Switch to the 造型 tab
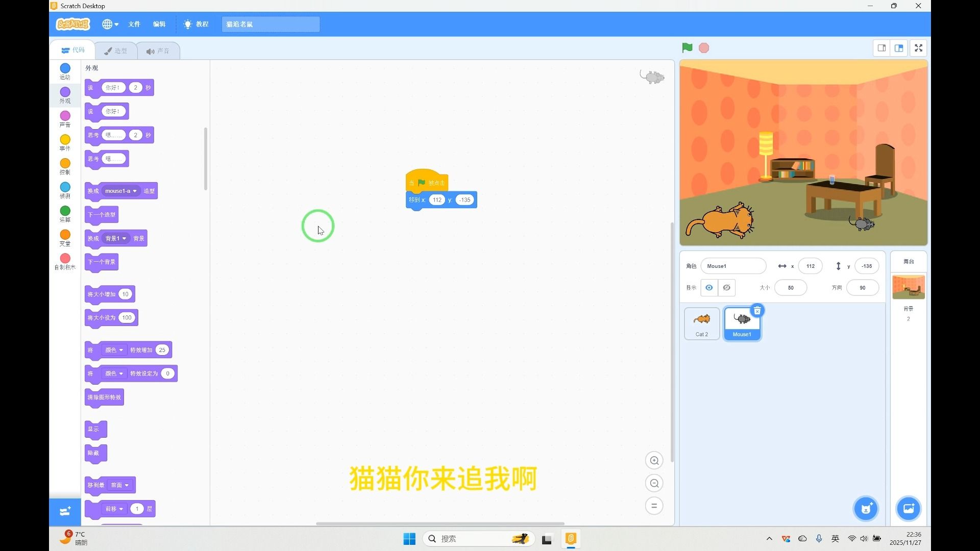The height and width of the screenshot is (551, 980). (116, 51)
